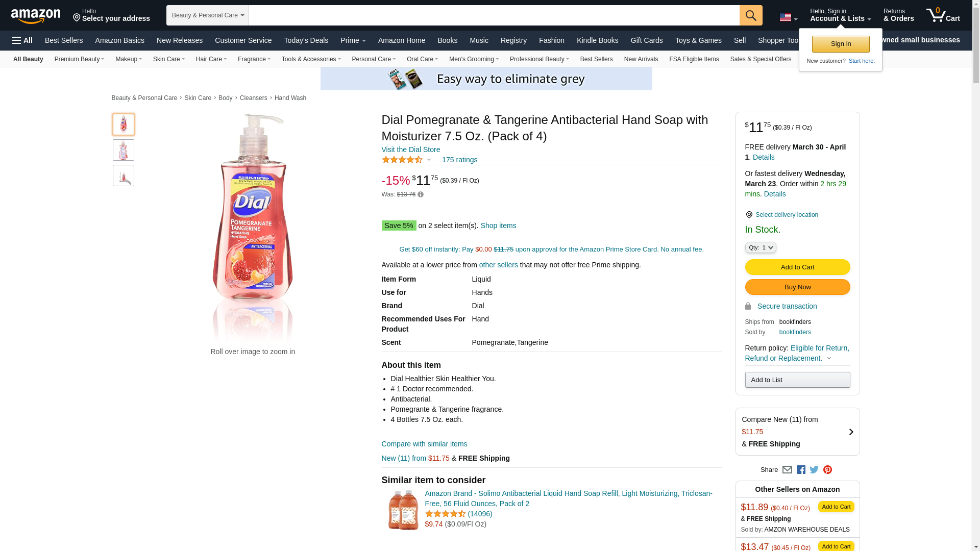Share on Pinterest icon
This screenshot has height=551, width=980.
click(x=827, y=470)
